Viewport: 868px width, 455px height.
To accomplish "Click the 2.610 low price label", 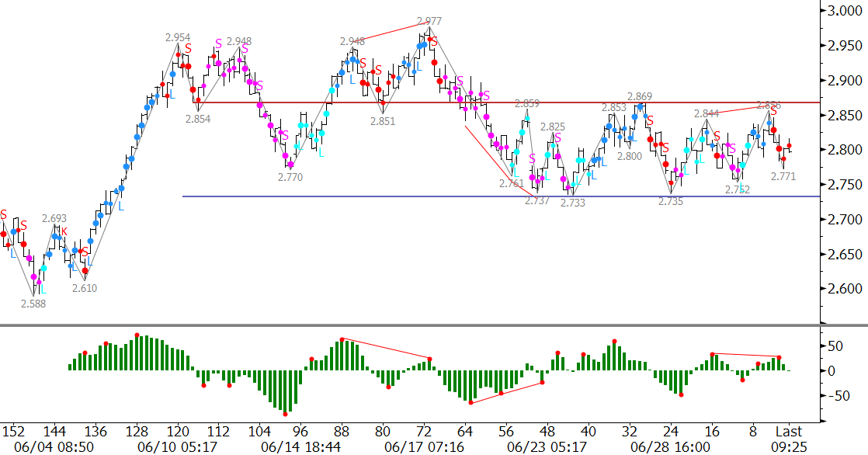I will click(x=85, y=288).
